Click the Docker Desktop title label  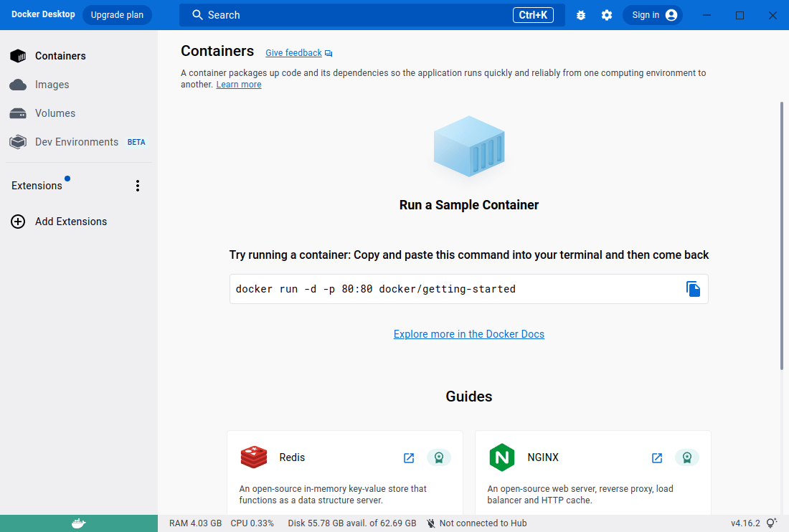click(x=43, y=14)
